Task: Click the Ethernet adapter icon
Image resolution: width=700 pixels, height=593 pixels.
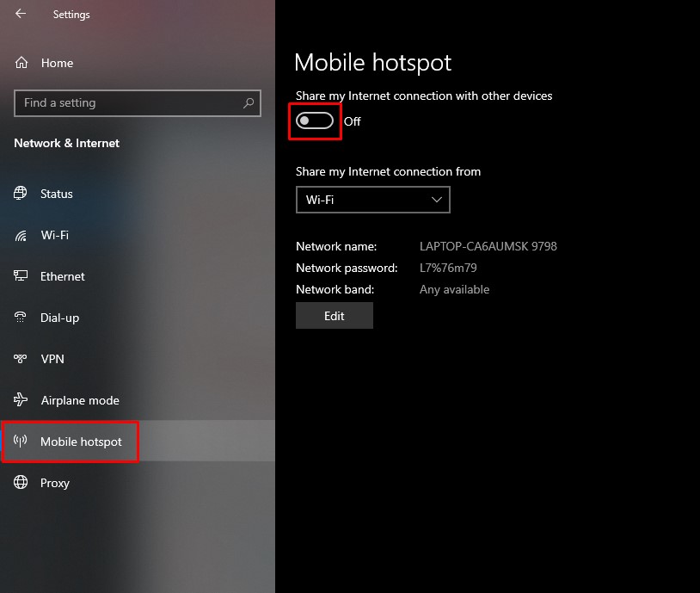Action: click(19, 276)
